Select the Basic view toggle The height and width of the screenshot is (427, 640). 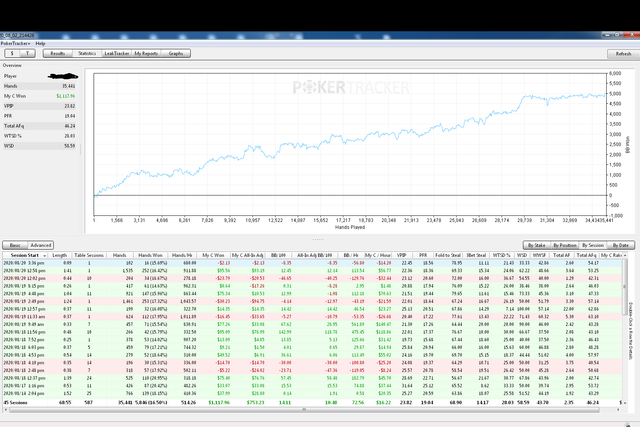(x=15, y=245)
